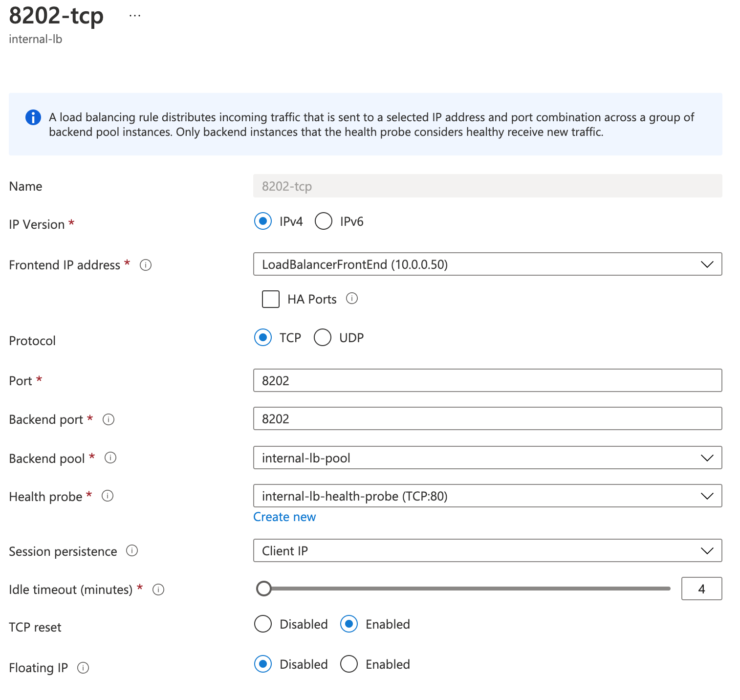Show info tooltip for Backend pool
740x700 pixels.
pyautogui.click(x=110, y=458)
